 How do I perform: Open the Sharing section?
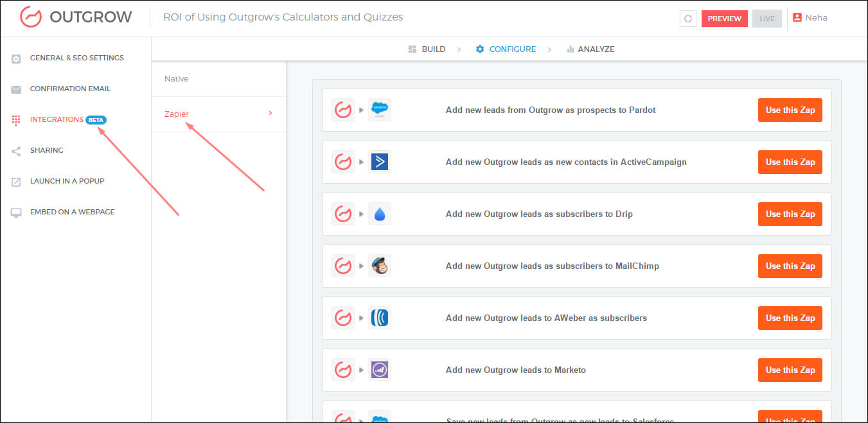[x=46, y=150]
